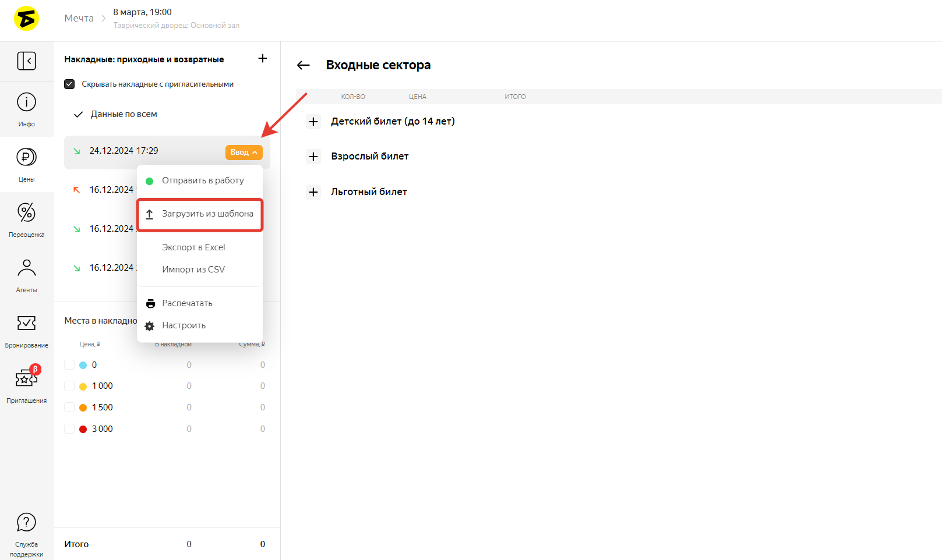The image size is (942, 560).
Task: Collapse the orange Ввод dropdown button
Action: [x=244, y=152]
